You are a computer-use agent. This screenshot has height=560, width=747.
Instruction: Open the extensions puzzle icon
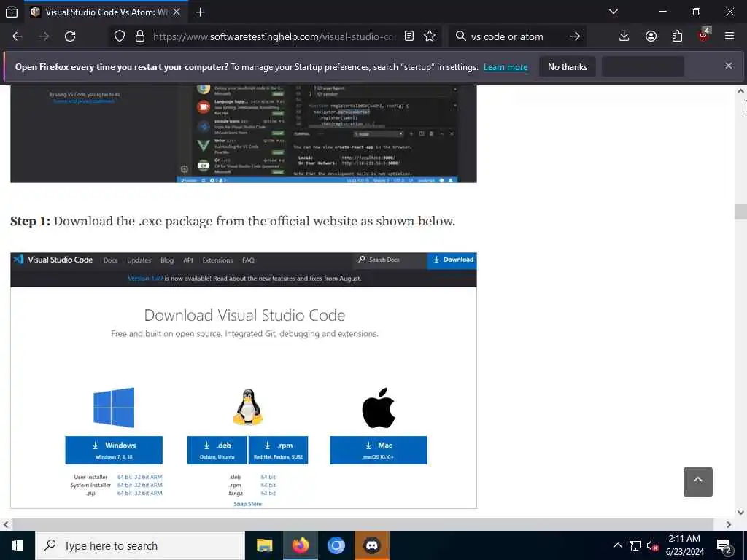point(677,36)
